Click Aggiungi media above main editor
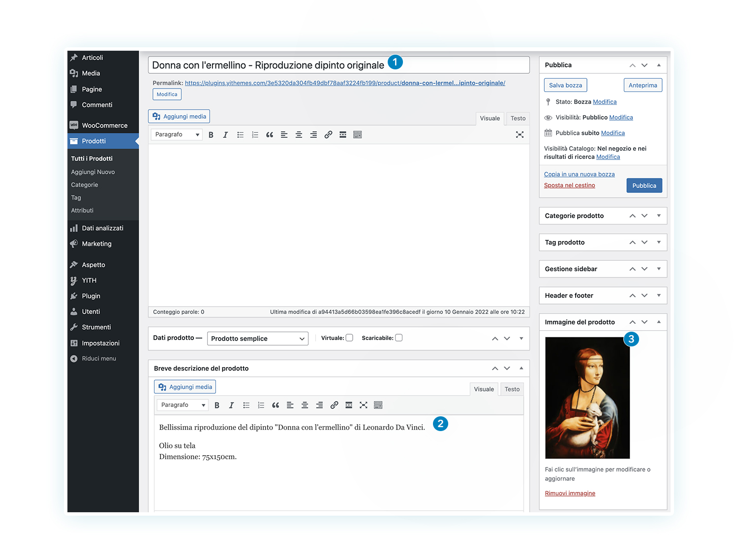 179,117
